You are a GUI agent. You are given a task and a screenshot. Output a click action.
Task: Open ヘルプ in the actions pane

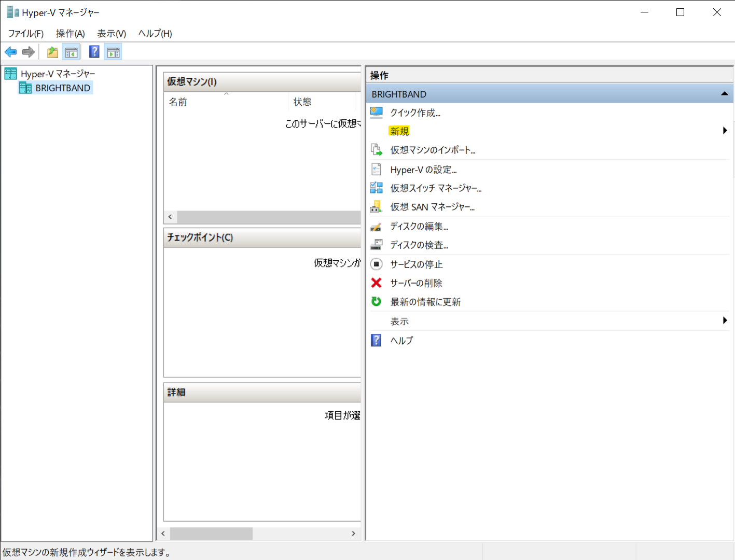coord(401,340)
